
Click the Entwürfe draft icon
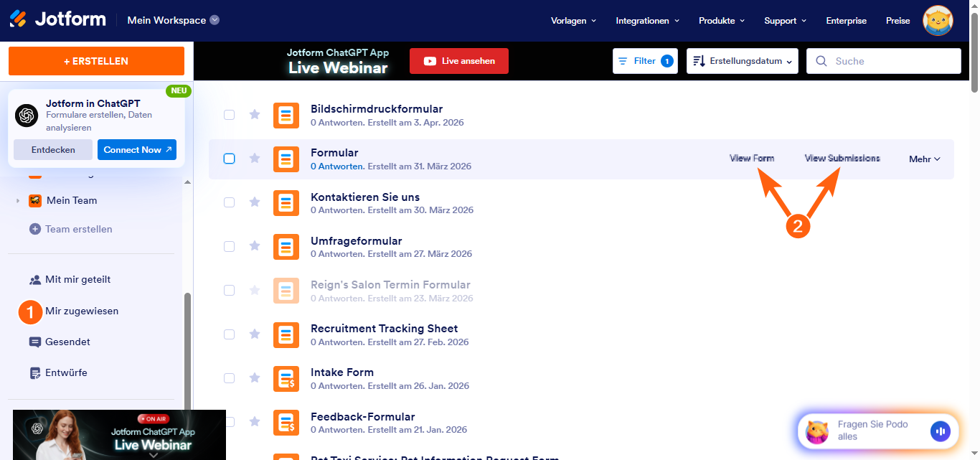click(35, 373)
